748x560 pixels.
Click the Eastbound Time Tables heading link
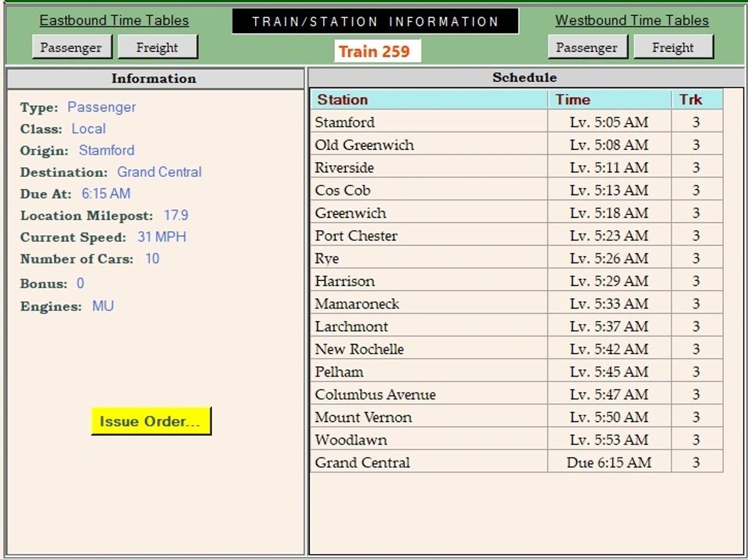point(114,20)
